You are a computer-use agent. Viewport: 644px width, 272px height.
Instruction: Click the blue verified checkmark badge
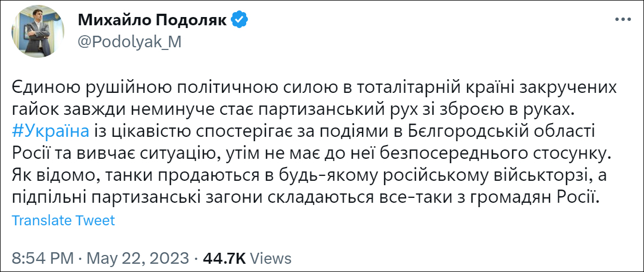click(240, 20)
